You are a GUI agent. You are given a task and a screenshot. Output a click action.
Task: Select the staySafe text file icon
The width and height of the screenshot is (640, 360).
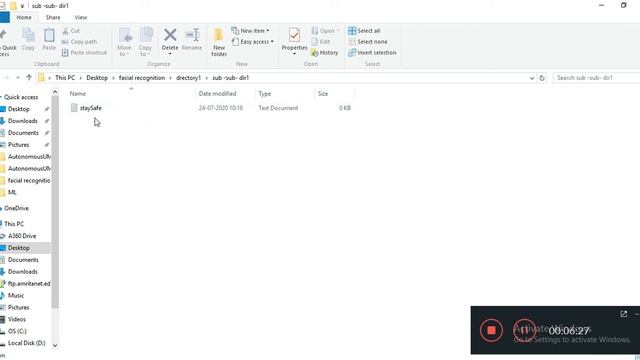click(x=74, y=108)
